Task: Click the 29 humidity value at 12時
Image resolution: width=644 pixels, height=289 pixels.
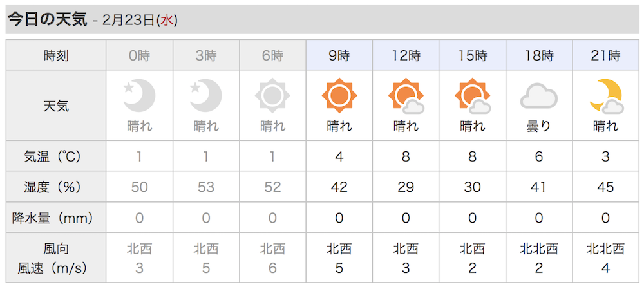Action: (406, 187)
